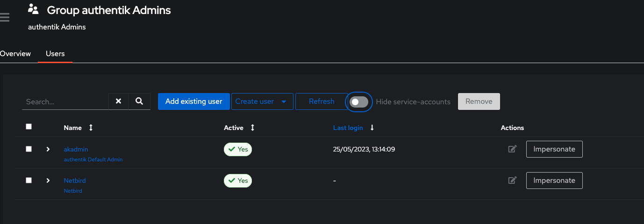This screenshot has width=644, height=224.
Task: Switch to the Overview tab
Action: pos(15,54)
